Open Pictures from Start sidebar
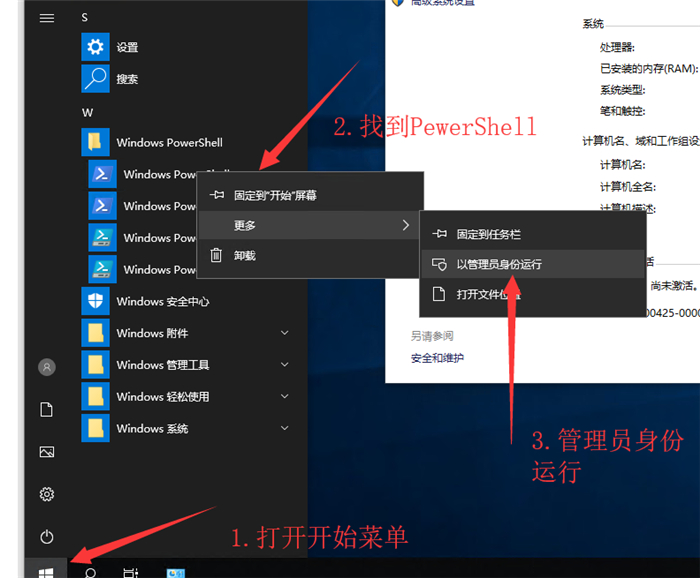700x578 pixels. point(46,452)
